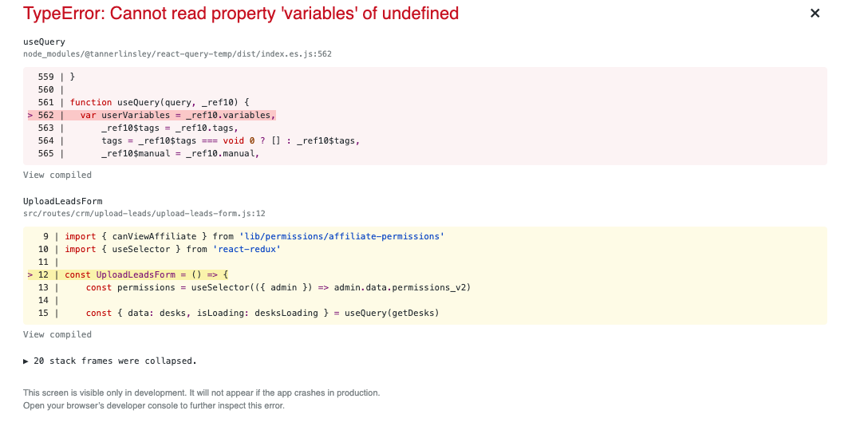Viewport: 868px width, 434px height.
Task: Open the index.es.js:562 file path link
Action: 177,54
